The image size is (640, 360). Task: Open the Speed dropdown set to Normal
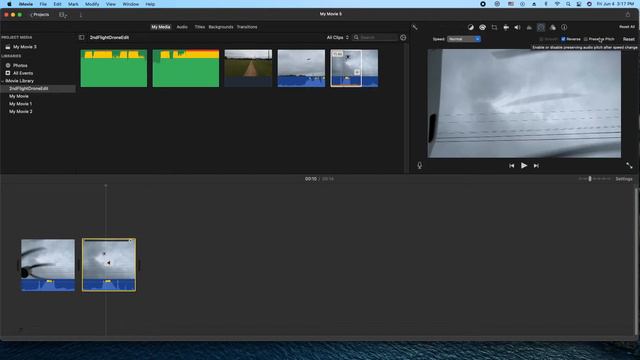click(464, 39)
